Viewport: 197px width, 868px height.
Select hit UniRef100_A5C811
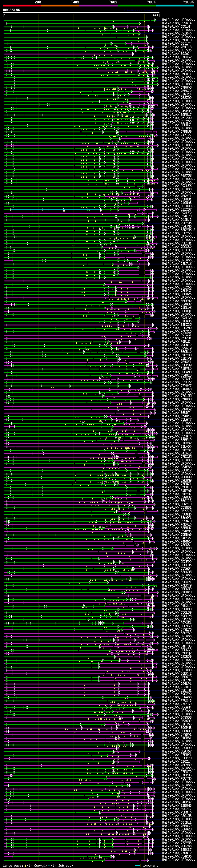(177, 74)
